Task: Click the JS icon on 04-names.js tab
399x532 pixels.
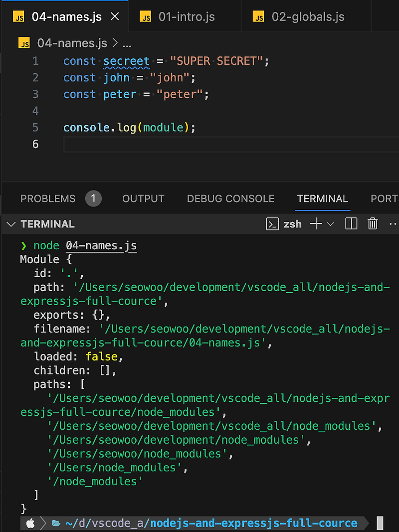Action: [x=18, y=16]
